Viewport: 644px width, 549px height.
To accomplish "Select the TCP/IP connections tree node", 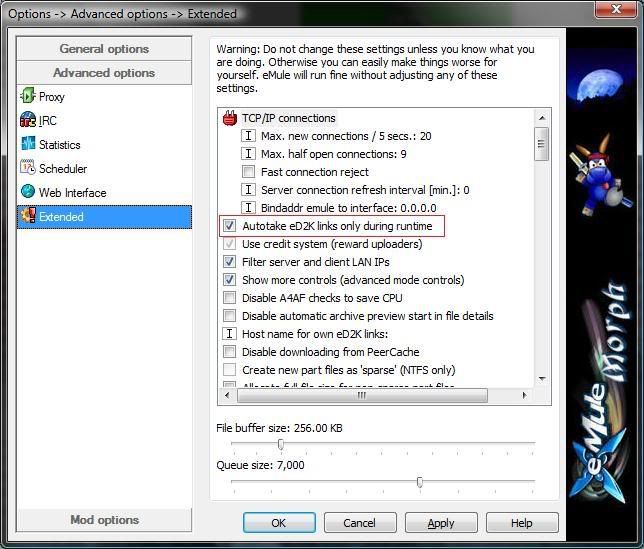I will point(289,118).
